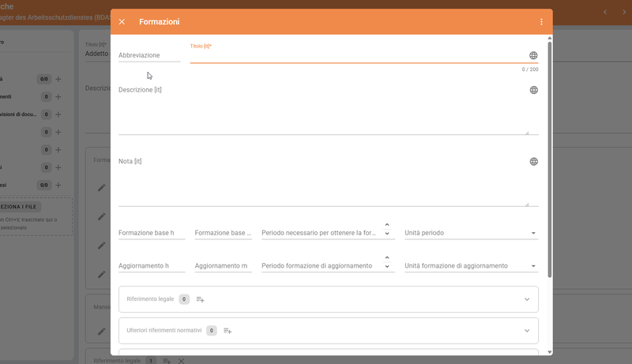Add an Ulteriori riferimenti normativi entry
The height and width of the screenshot is (364, 632).
228,331
